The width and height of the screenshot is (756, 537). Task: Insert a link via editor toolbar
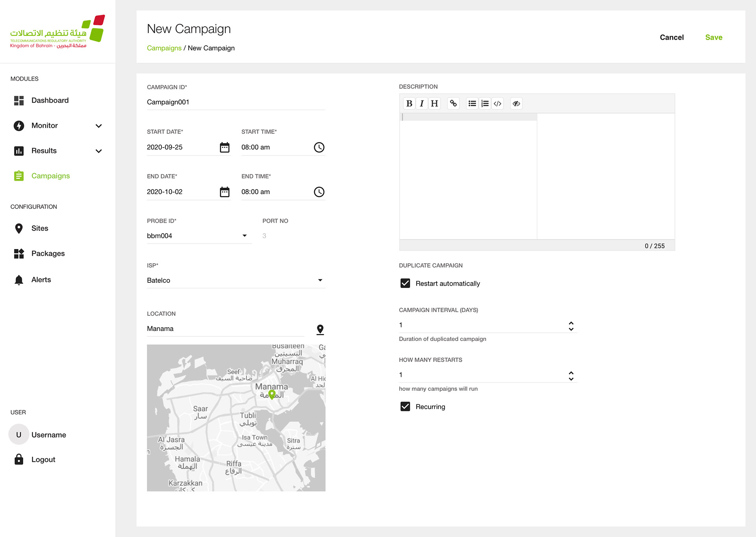(453, 103)
